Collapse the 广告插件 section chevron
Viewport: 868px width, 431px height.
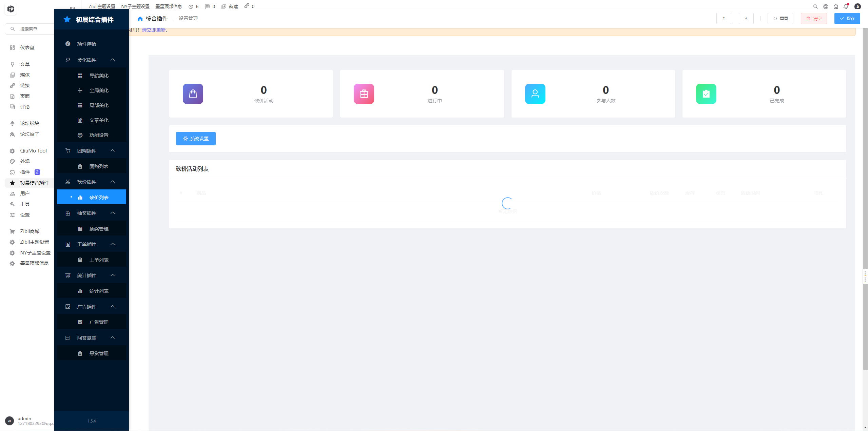click(x=113, y=307)
